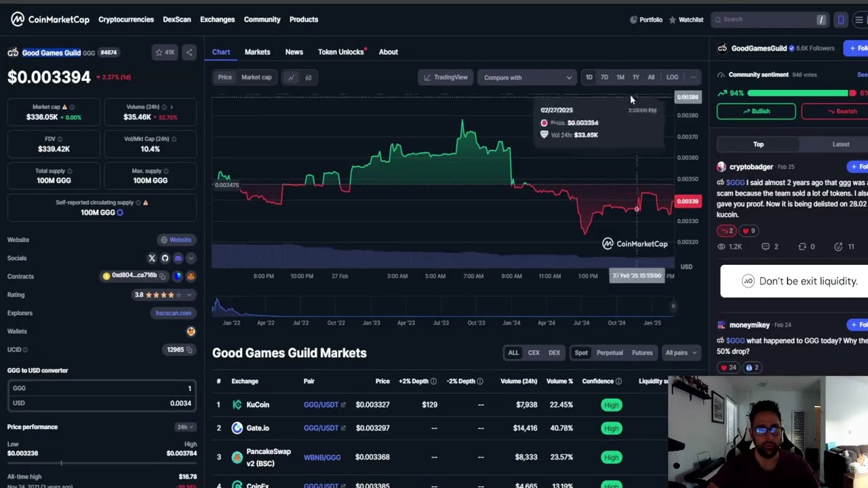The height and width of the screenshot is (488, 868).
Task: Open the GitHub social link
Action: pyautogui.click(x=165, y=258)
